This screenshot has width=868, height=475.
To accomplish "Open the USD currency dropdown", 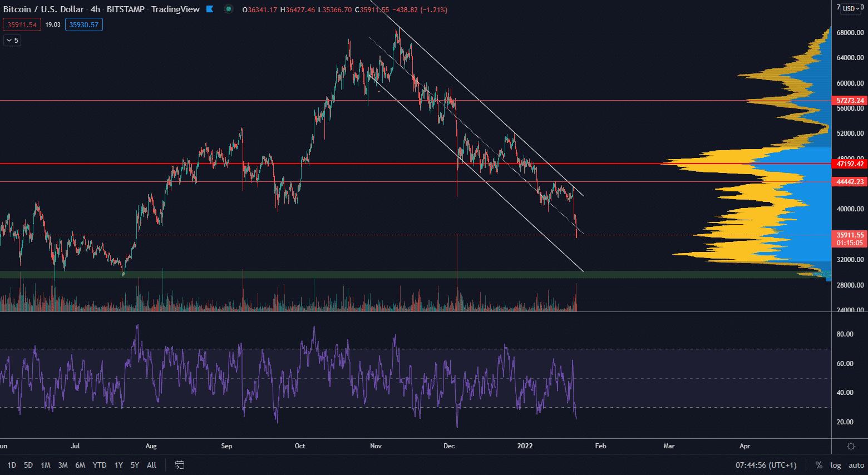I will pyautogui.click(x=851, y=8).
